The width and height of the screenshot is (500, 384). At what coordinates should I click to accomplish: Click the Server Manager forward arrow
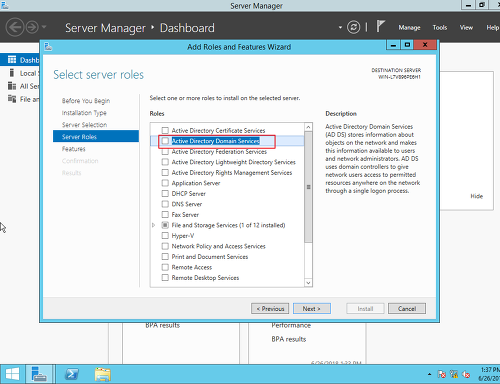click(x=32, y=27)
